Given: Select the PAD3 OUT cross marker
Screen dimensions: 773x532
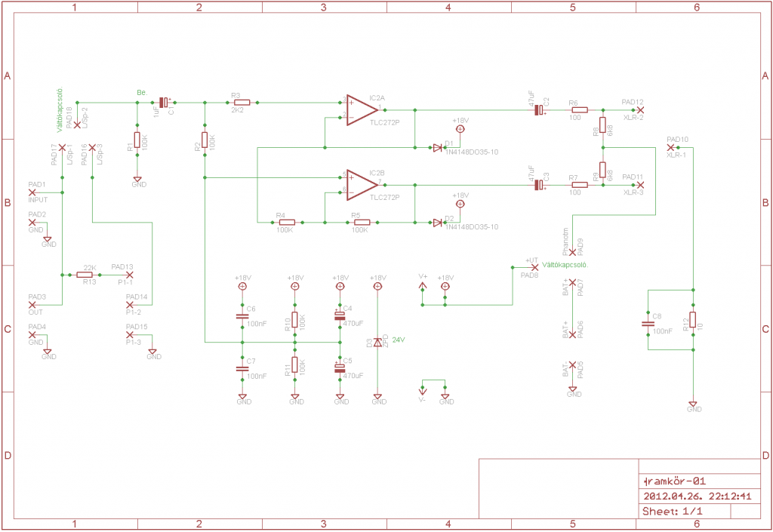Looking at the screenshot, I should coord(32,305).
